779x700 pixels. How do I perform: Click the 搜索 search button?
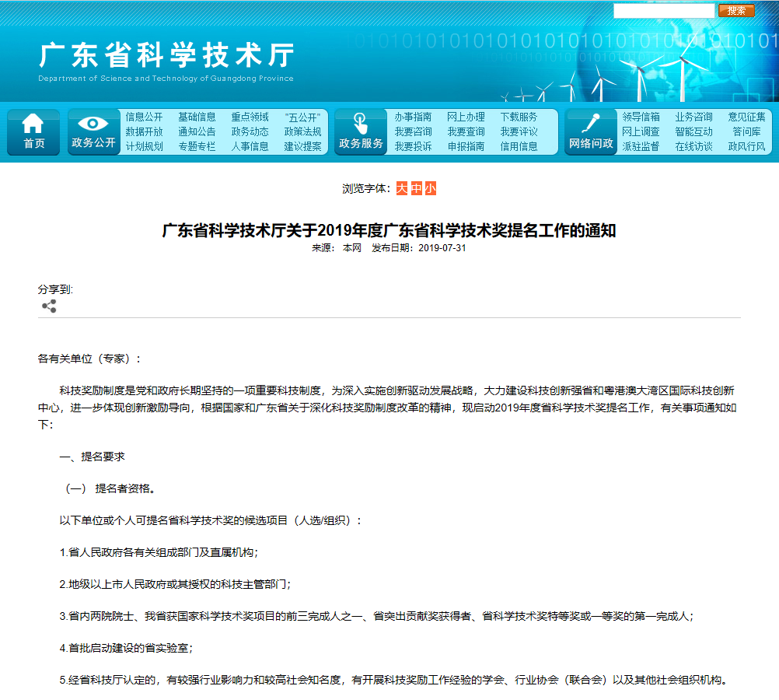point(736,10)
